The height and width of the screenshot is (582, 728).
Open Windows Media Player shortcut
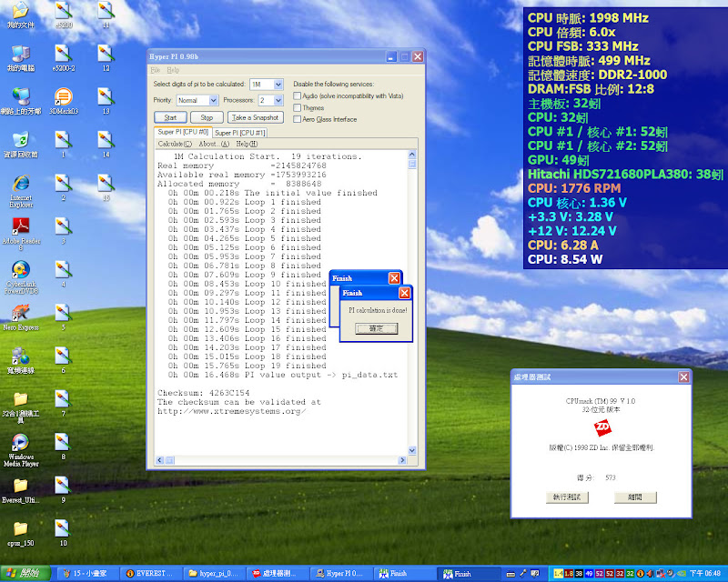[20, 442]
